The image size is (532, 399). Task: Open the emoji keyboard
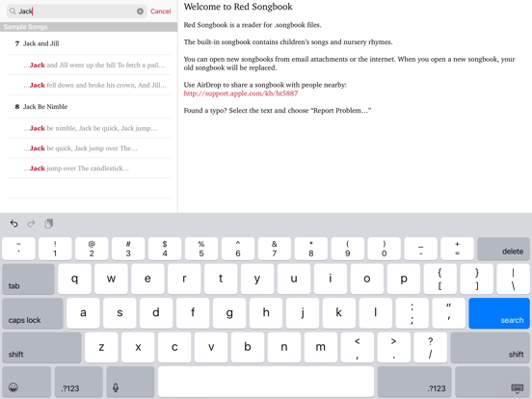tap(26, 382)
